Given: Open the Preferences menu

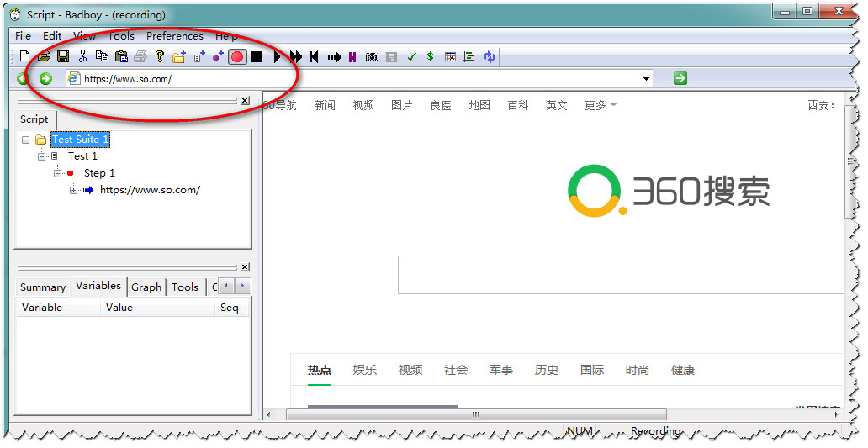Looking at the screenshot, I should 174,35.
